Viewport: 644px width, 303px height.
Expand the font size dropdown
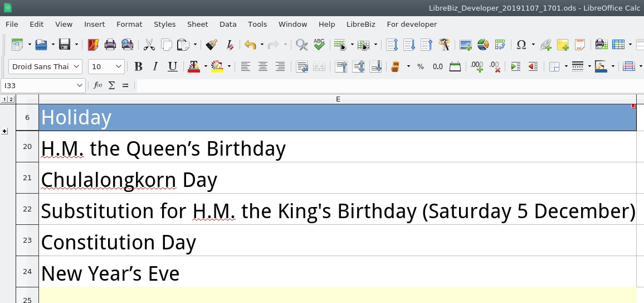119,67
